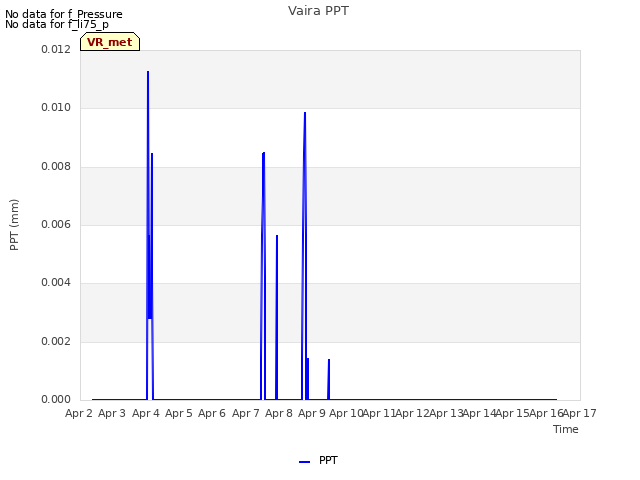Click the tallest PPT spike on Apr 4
This screenshot has width=640, height=480.
(148, 72)
